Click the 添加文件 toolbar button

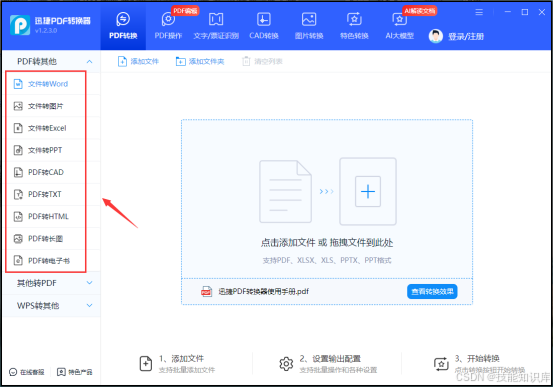(x=138, y=61)
